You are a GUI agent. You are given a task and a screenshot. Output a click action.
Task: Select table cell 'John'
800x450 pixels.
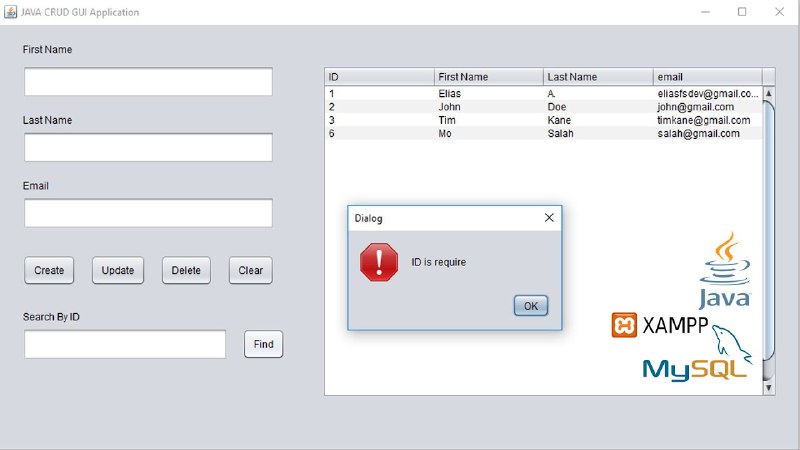[489, 107]
